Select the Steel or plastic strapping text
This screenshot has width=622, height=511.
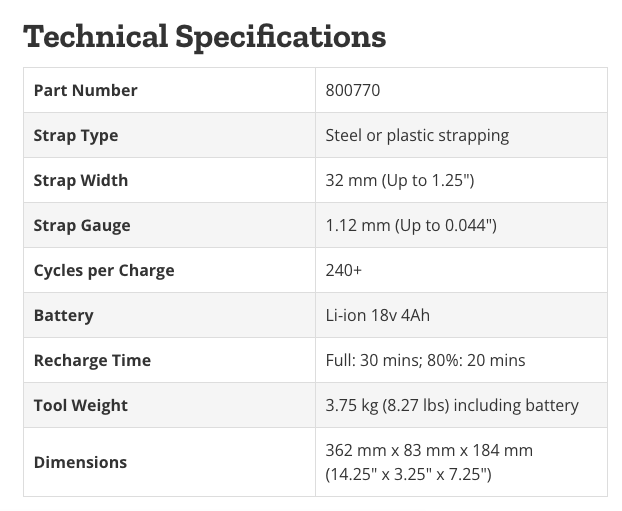417,135
